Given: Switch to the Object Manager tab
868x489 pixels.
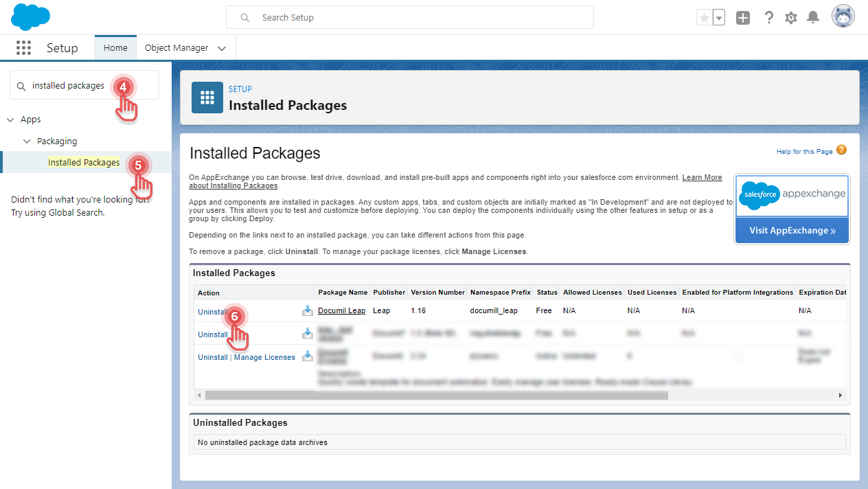Looking at the screenshot, I should point(177,47).
